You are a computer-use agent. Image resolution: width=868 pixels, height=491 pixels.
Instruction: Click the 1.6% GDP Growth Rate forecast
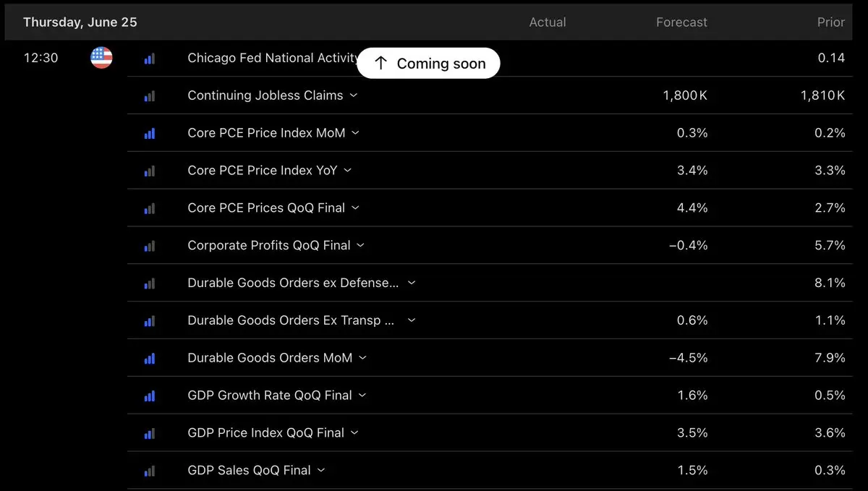point(693,395)
